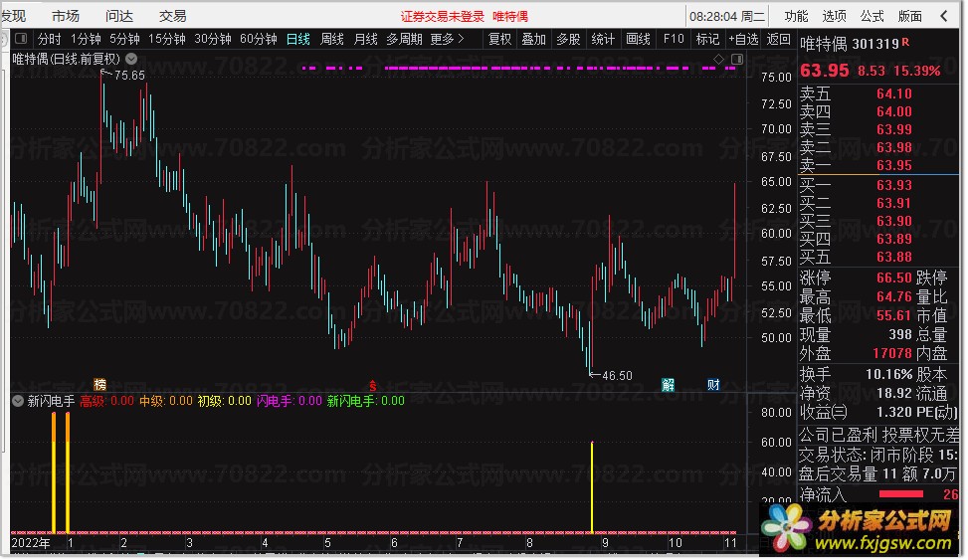Open 多周期 multi-period view
968x560 pixels.
404,40
